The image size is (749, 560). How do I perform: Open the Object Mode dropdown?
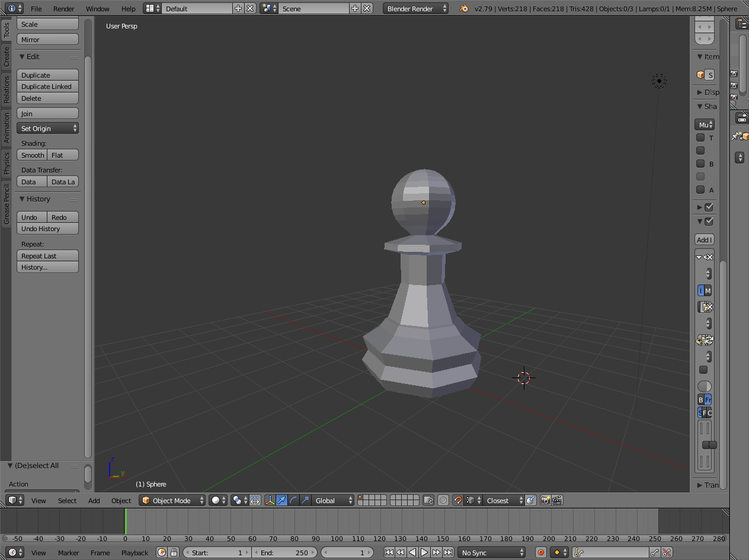[172, 501]
